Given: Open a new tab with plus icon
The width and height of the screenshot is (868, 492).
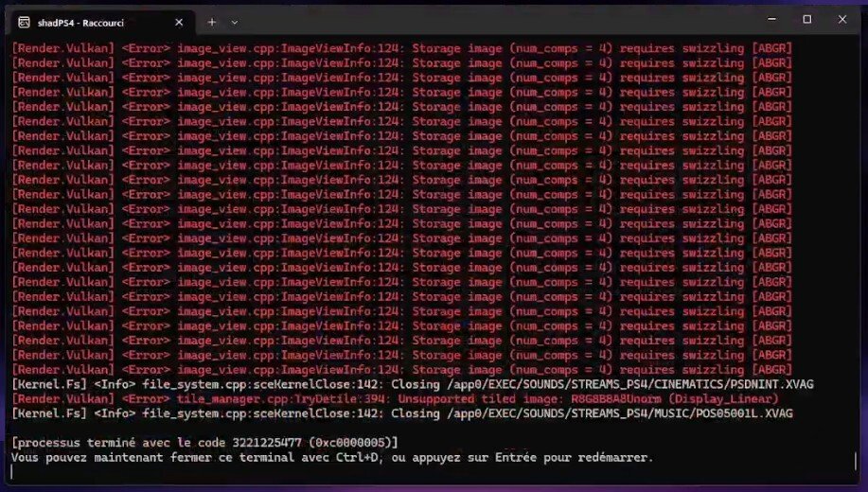Looking at the screenshot, I should click(x=211, y=22).
